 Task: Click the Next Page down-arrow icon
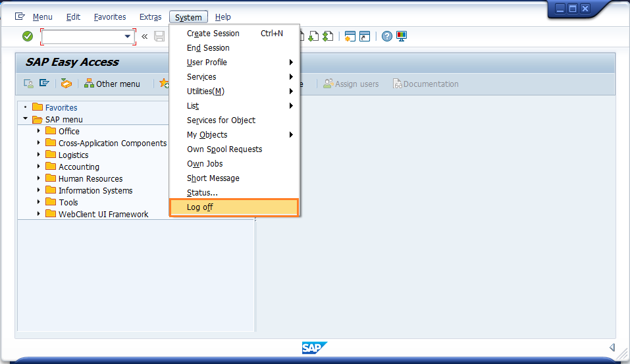tap(313, 37)
